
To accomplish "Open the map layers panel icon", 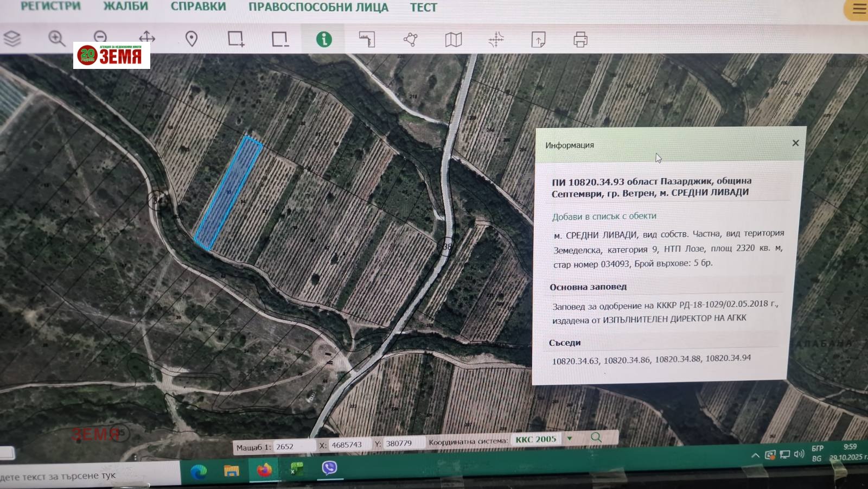I will [x=12, y=39].
